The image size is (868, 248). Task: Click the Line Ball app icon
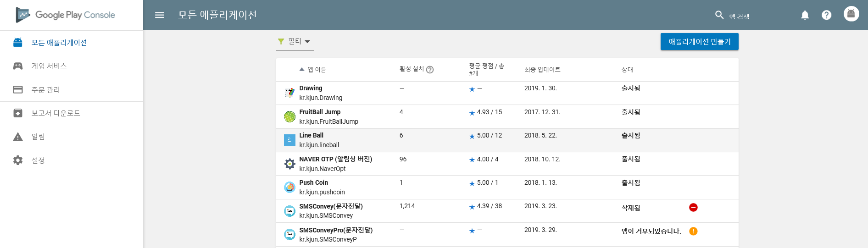[289, 140]
